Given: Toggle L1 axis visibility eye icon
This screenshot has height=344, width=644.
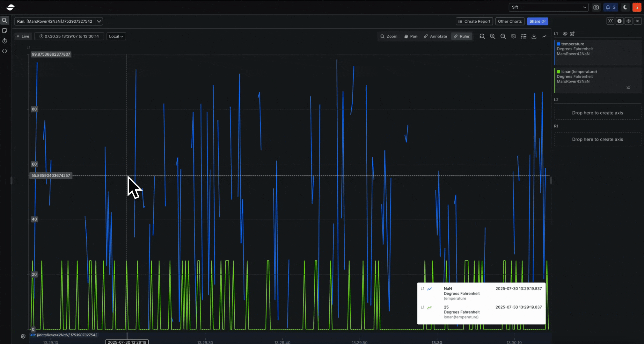Looking at the screenshot, I should pos(565,34).
